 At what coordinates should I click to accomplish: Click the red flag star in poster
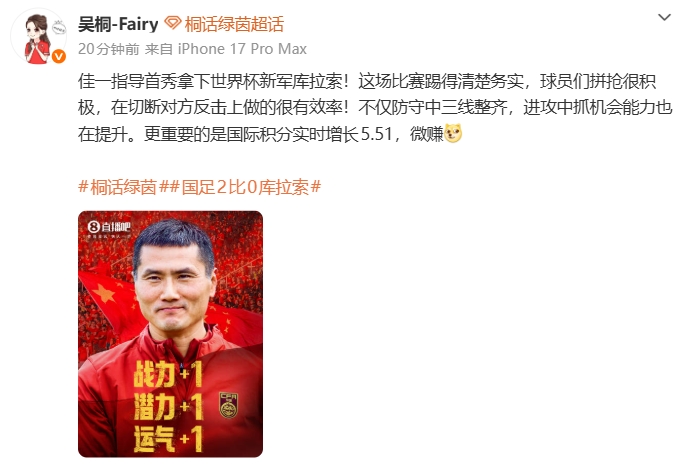[104, 293]
